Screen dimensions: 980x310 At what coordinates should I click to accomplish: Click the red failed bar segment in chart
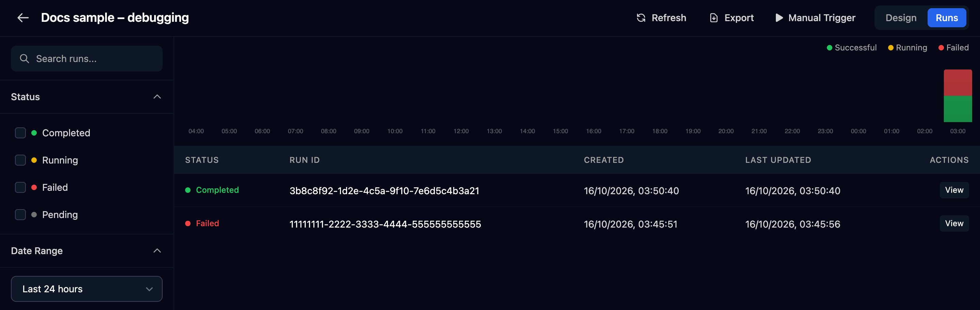(958, 83)
